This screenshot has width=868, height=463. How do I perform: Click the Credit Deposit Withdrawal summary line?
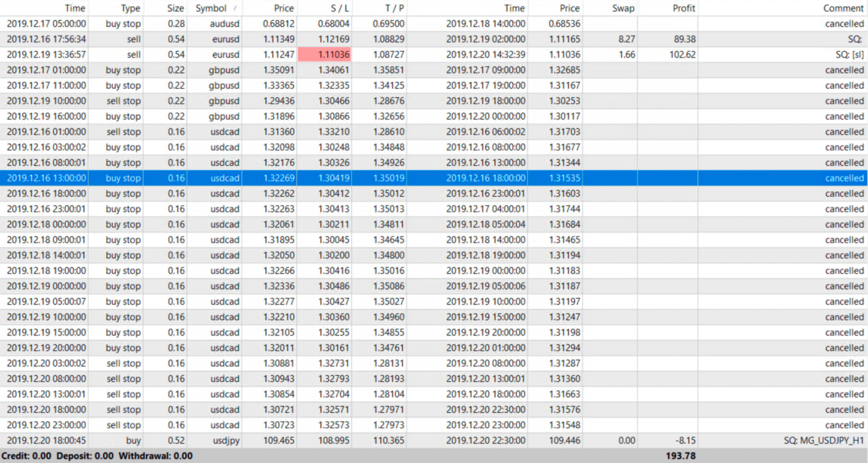click(97, 456)
